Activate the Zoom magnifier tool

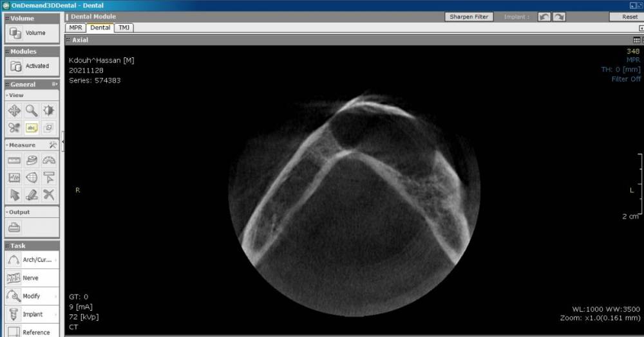(x=32, y=110)
